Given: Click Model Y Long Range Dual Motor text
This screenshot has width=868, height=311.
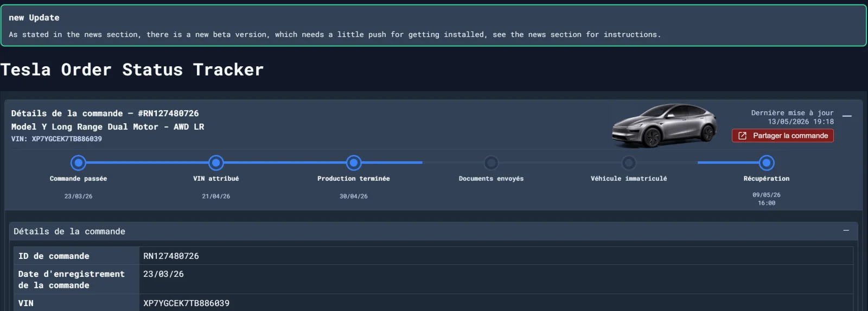Looking at the screenshot, I should pyautogui.click(x=107, y=126).
